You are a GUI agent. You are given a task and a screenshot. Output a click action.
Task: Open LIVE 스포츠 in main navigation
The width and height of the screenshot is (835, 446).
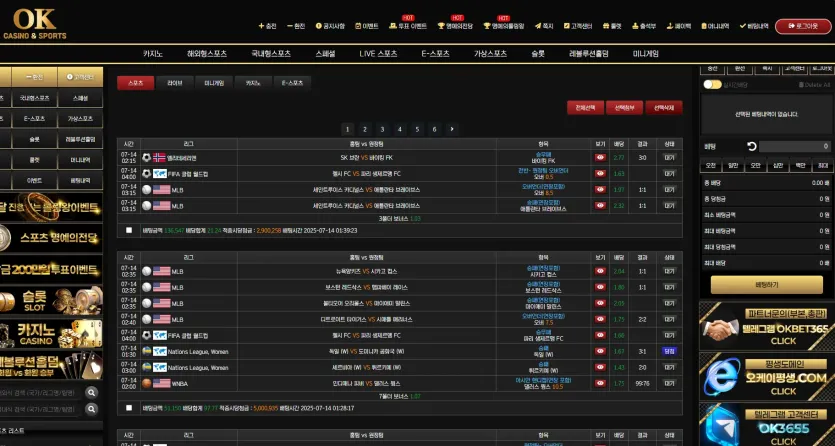pyautogui.click(x=378, y=54)
